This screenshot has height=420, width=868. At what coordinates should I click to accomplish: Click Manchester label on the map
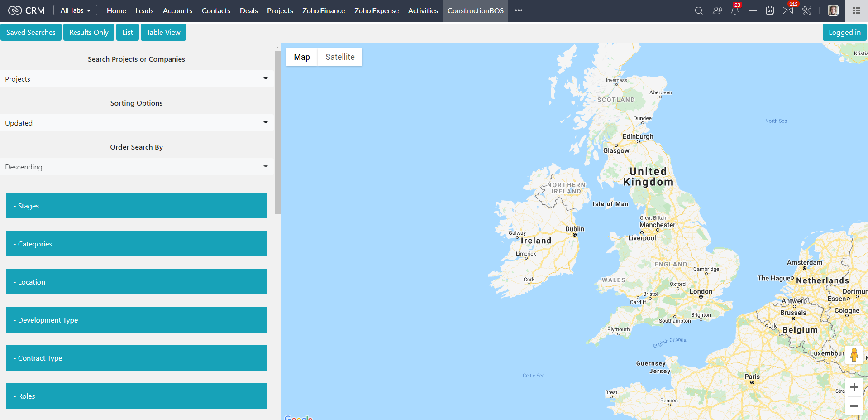coord(657,225)
